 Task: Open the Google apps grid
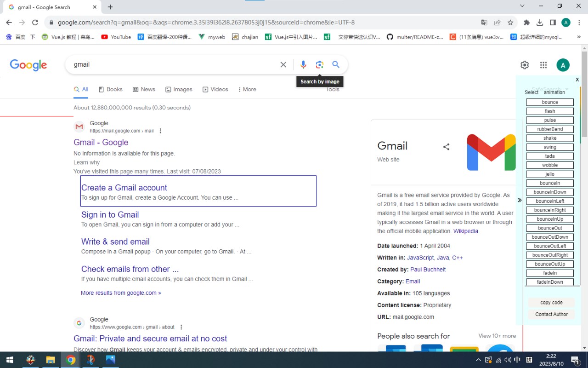[543, 65]
